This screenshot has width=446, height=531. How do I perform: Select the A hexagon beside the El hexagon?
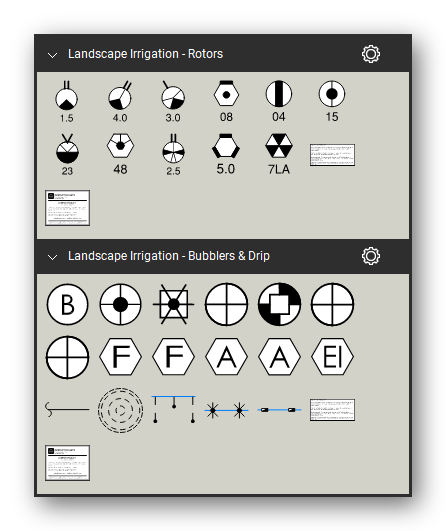point(279,357)
